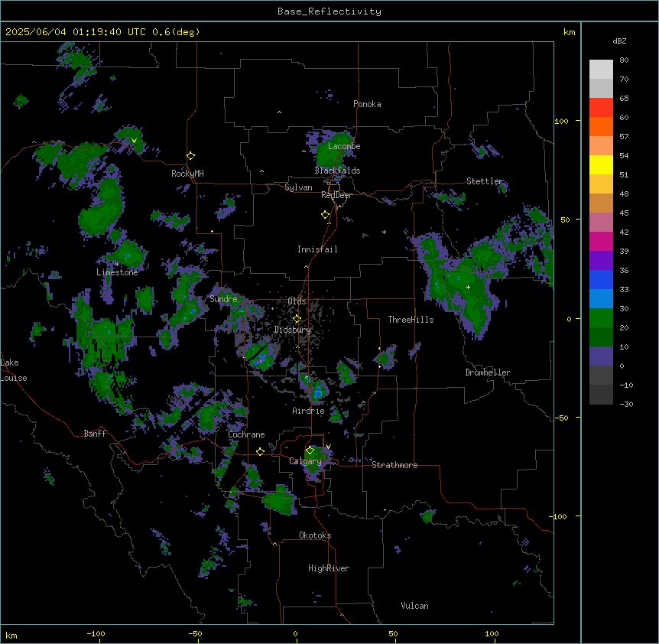Click the dBZ legend heading
The height and width of the screenshot is (644, 659).
pyautogui.click(x=619, y=41)
